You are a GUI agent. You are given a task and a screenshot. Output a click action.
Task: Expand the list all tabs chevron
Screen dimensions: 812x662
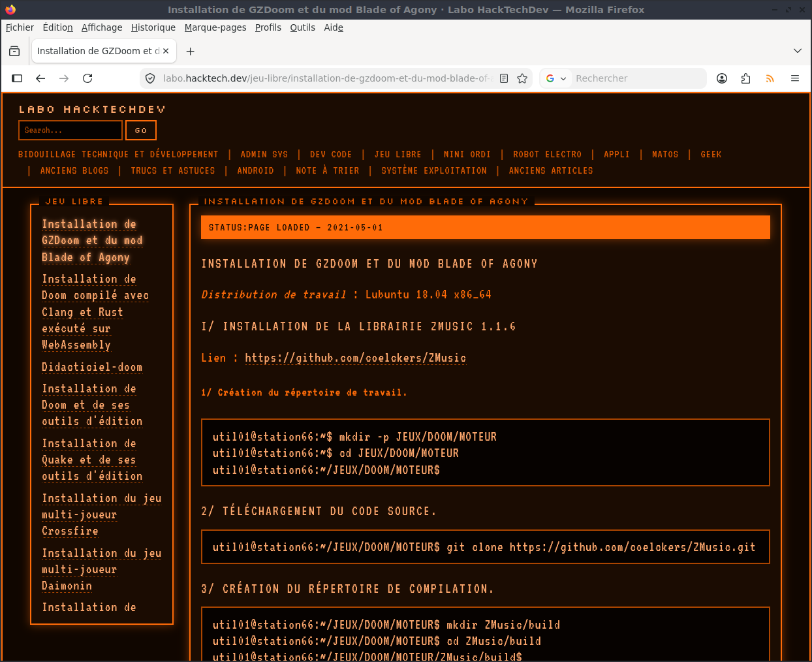point(797,51)
